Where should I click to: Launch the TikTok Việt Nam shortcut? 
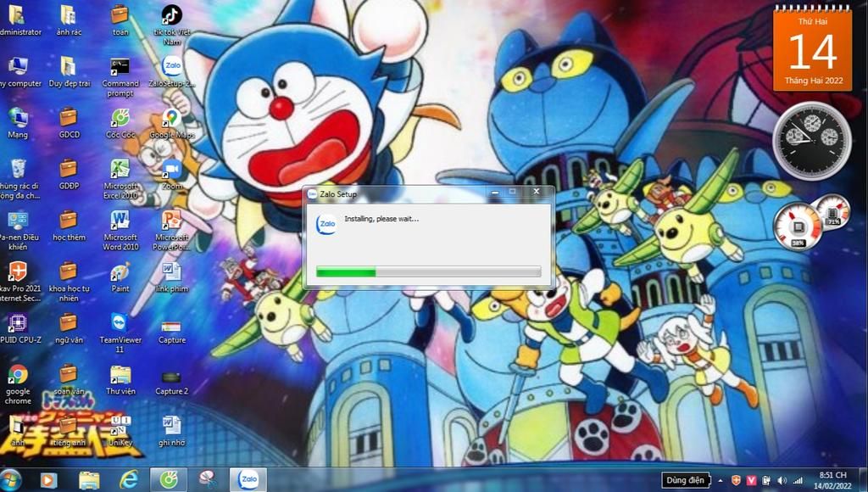(171, 25)
